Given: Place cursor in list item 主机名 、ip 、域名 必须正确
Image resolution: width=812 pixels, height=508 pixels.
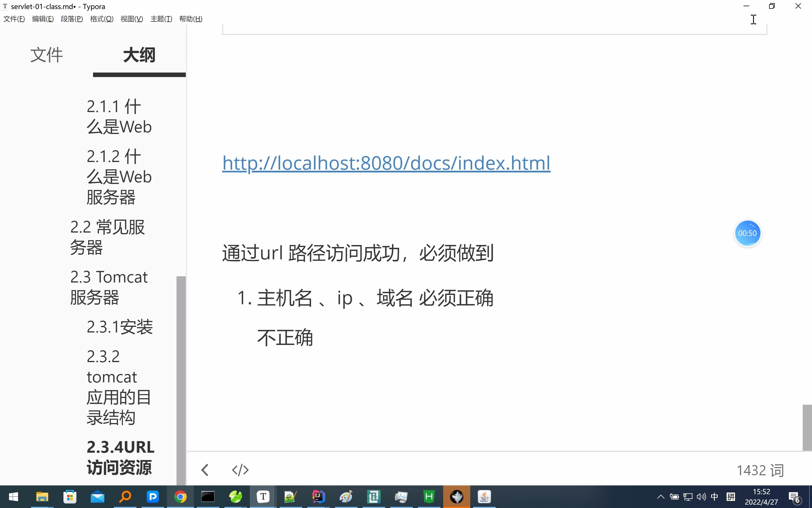Looking at the screenshot, I should click(375, 298).
